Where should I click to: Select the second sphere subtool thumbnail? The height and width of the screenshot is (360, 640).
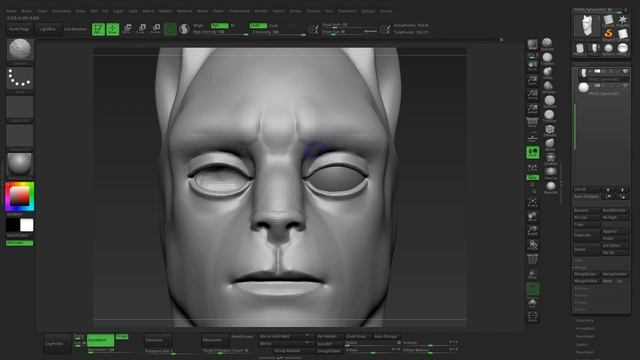pos(584,87)
